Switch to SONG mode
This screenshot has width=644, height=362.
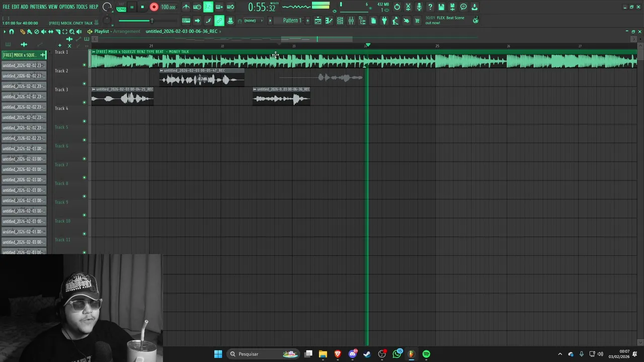click(x=121, y=9)
